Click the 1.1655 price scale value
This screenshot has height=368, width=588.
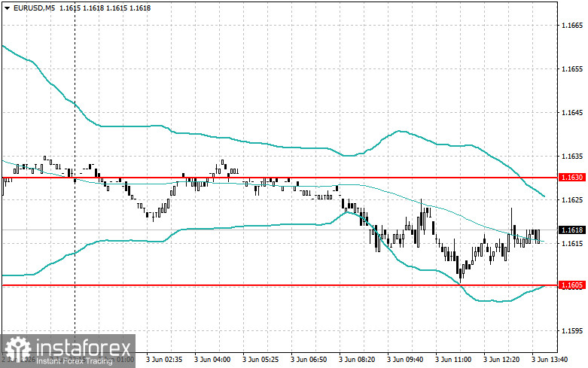point(572,69)
